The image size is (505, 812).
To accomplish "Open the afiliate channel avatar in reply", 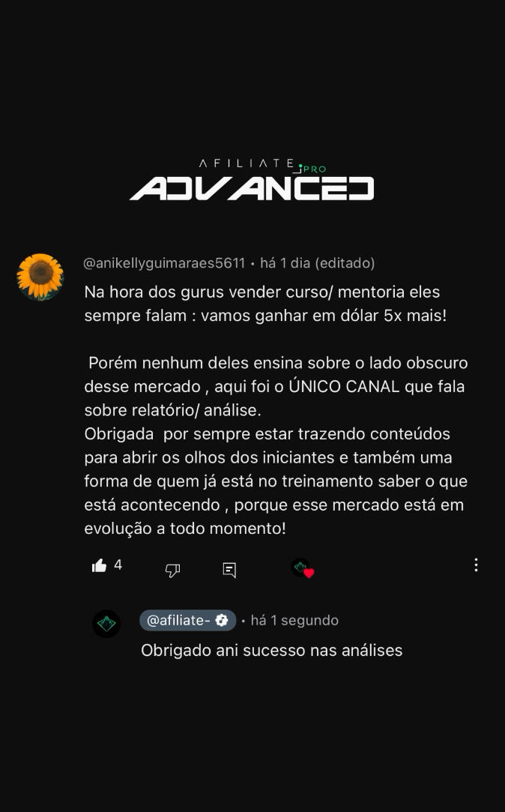I will [x=106, y=624].
